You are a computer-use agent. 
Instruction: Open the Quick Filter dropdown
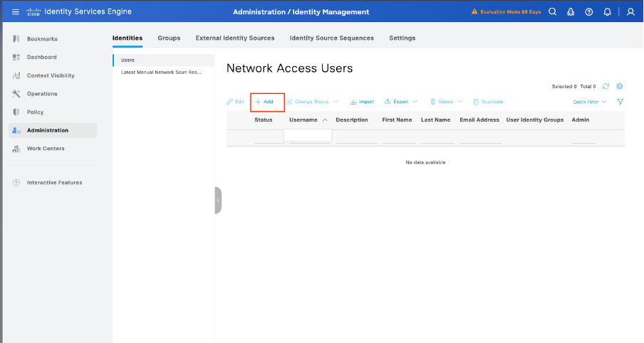[x=589, y=102]
